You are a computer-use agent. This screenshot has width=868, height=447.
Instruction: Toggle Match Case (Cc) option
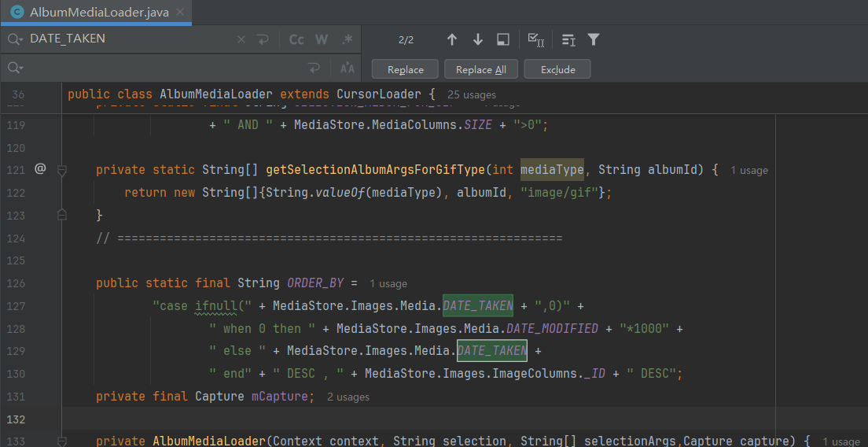pos(296,39)
